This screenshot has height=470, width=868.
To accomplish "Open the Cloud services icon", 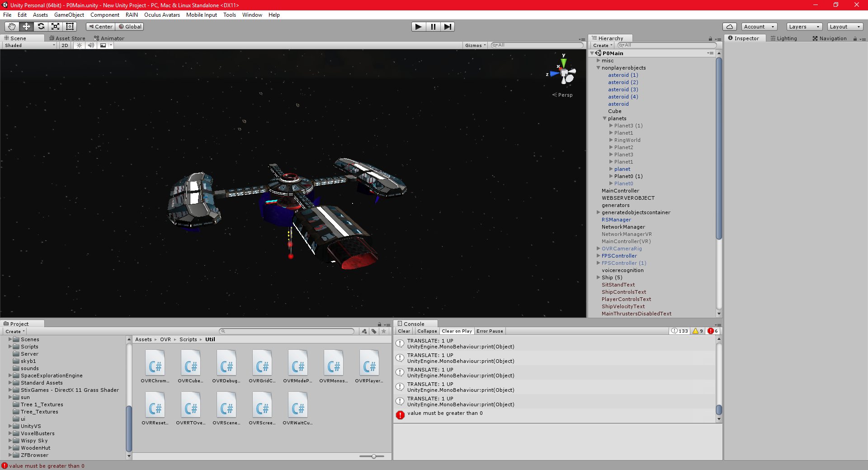I will (730, 27).
